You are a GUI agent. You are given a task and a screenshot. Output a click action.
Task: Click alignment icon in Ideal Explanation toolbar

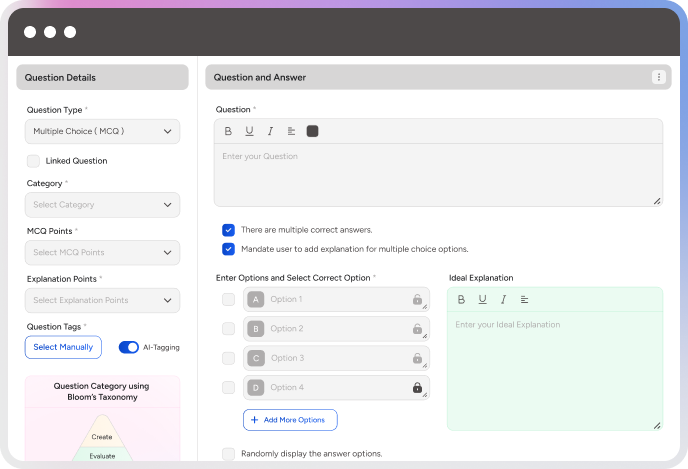pyautogui.click(x=525, y=299)
